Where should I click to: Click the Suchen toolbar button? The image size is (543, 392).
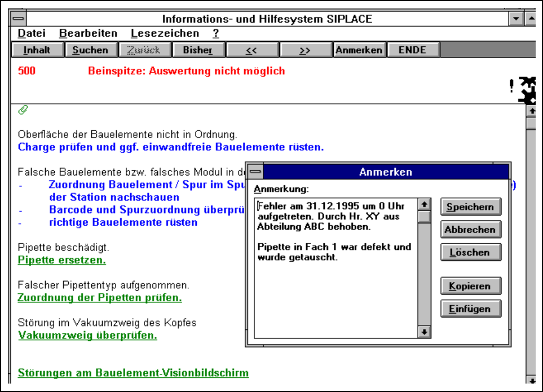point(91,50)
